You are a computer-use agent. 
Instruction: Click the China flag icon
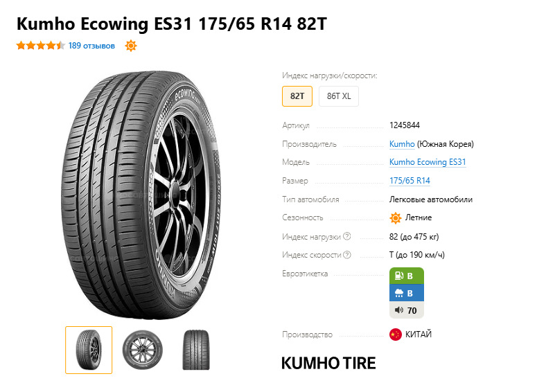(395, 334)
